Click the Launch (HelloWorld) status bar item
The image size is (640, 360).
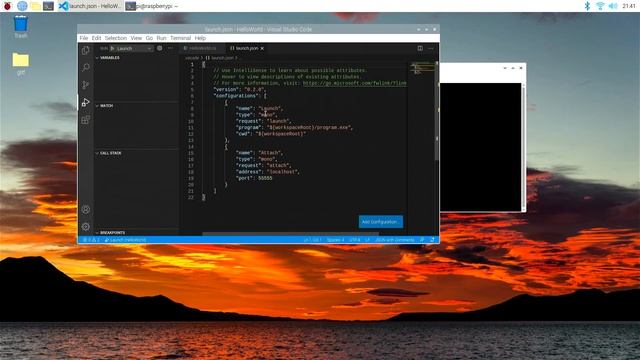(x=125, y=240)
